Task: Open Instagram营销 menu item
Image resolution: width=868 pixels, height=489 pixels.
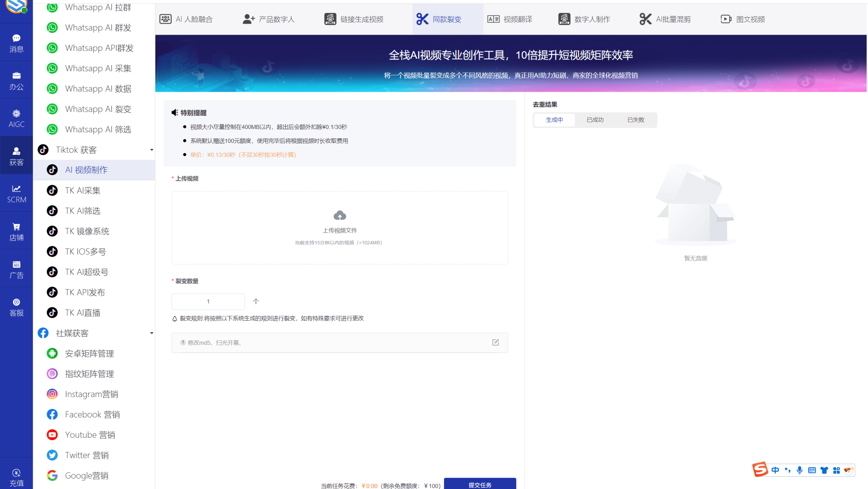Action: (x=91, y=394)
